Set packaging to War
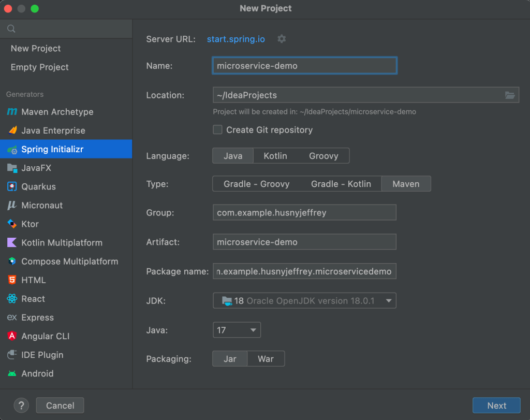This screenshot has height=420, width=530. (266, 359)
